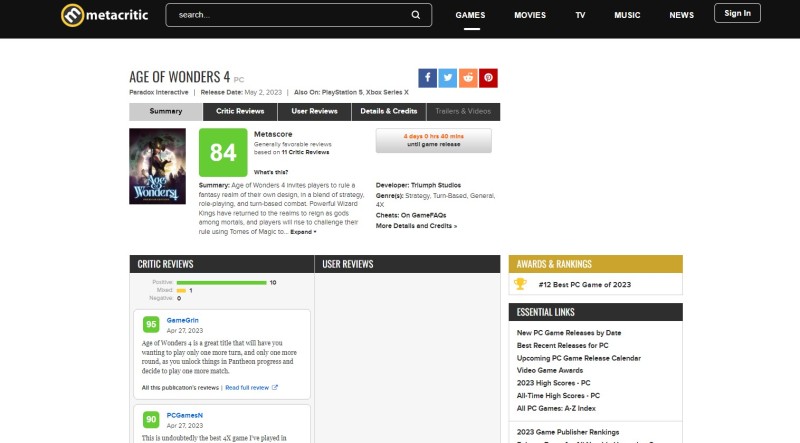Click #12 Best PC Game of 2023
Image resolution: width=800 pixels, height=443 pixels.
tap(585, 284)
